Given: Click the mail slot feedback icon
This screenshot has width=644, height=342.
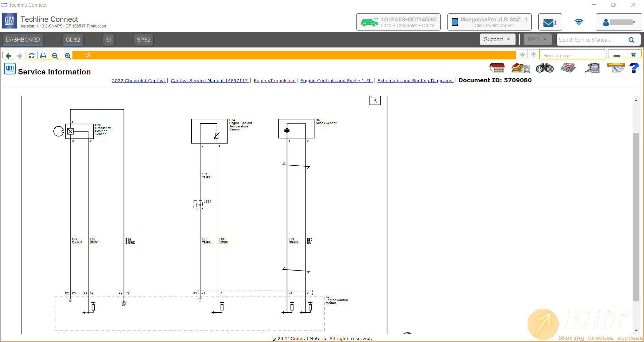Looking at the screenshot, I should pos(615,68).
